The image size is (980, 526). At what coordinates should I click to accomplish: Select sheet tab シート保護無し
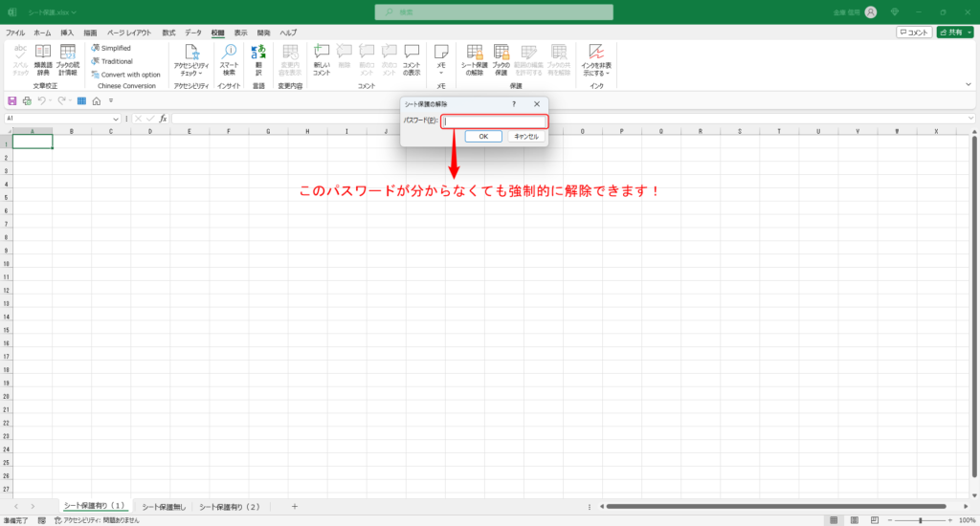point(163,507)
